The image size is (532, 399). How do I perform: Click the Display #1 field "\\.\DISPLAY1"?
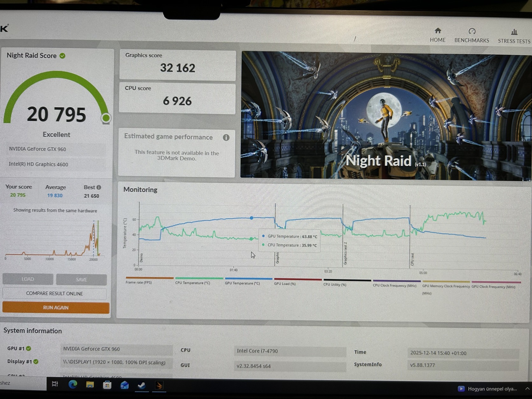pyautogui.click(x=117, y=362)
